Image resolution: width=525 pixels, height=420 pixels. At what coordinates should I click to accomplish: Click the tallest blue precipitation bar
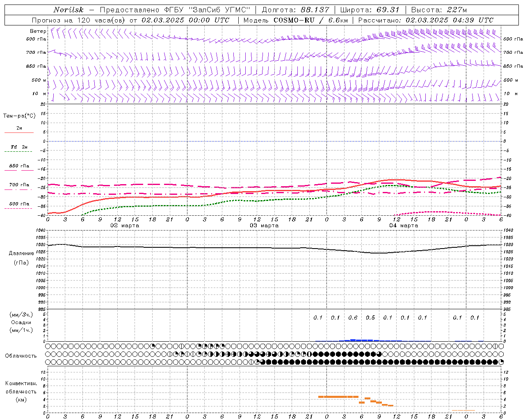coord(353,340)
